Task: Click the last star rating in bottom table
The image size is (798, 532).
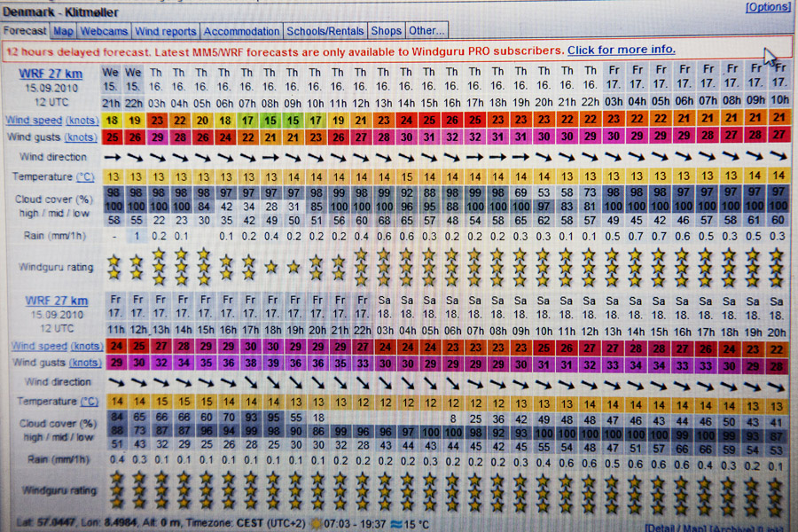Action: (776, 491)
